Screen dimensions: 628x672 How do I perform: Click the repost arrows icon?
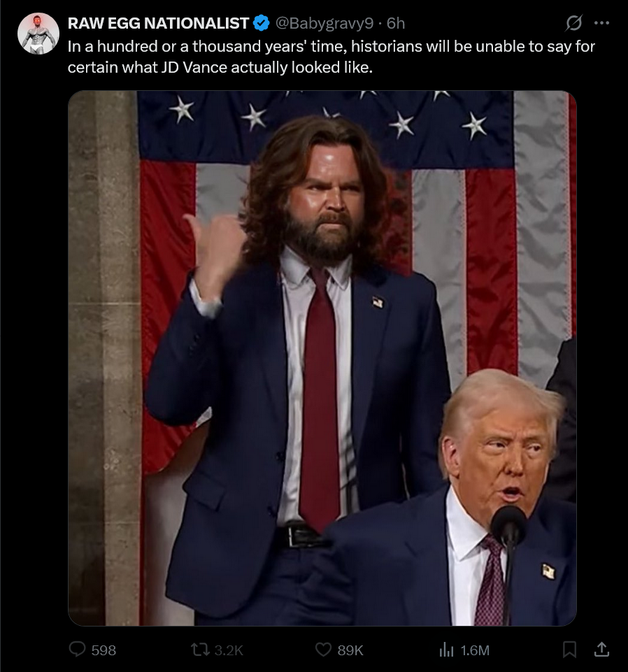coord(200,650)
